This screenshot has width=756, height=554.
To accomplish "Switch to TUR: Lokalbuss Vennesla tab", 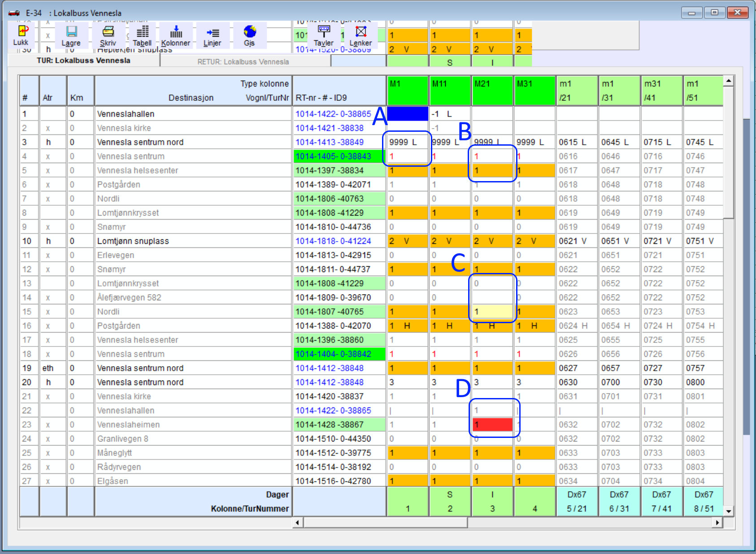I will (x=83, y=61).
